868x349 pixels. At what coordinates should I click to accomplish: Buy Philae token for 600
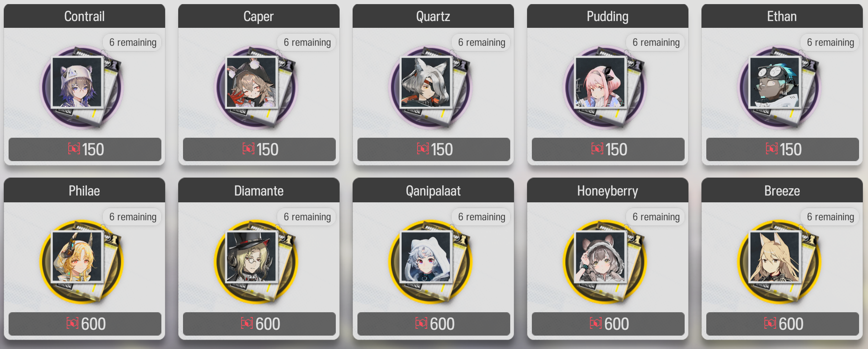pos(85,324)
